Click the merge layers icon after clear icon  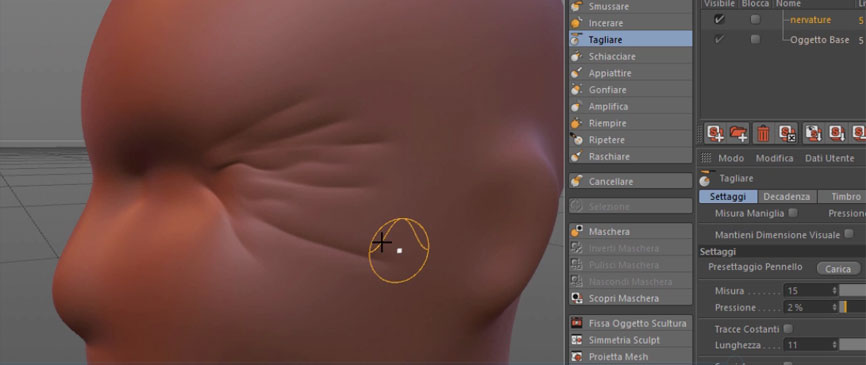point(813,133)
